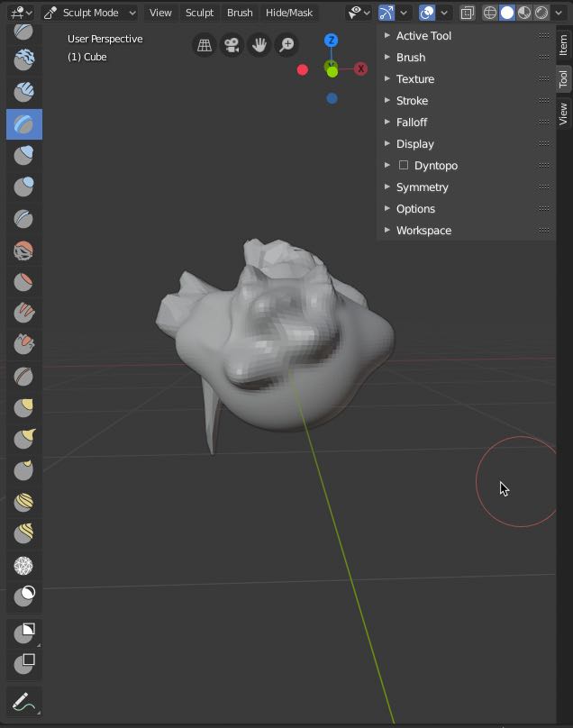Select the Clay Strips brush
The height and width of the screenshot is (728, 573).
pos(24,92)
